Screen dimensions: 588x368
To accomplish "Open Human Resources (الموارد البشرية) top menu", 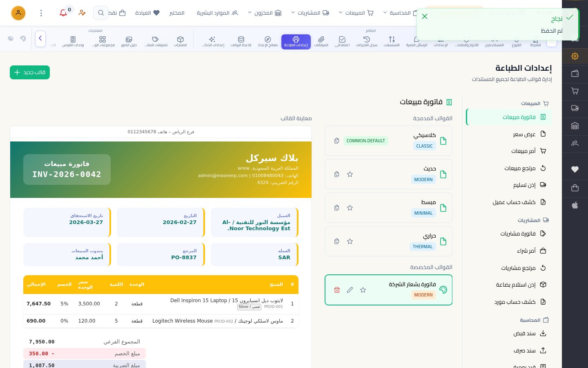I will click(217, 13).
